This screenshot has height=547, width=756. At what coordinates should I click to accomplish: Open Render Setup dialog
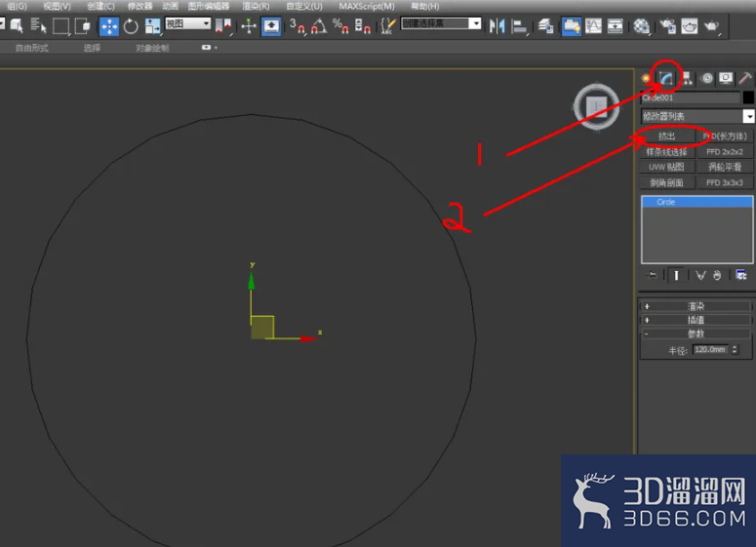coord(668,26)
